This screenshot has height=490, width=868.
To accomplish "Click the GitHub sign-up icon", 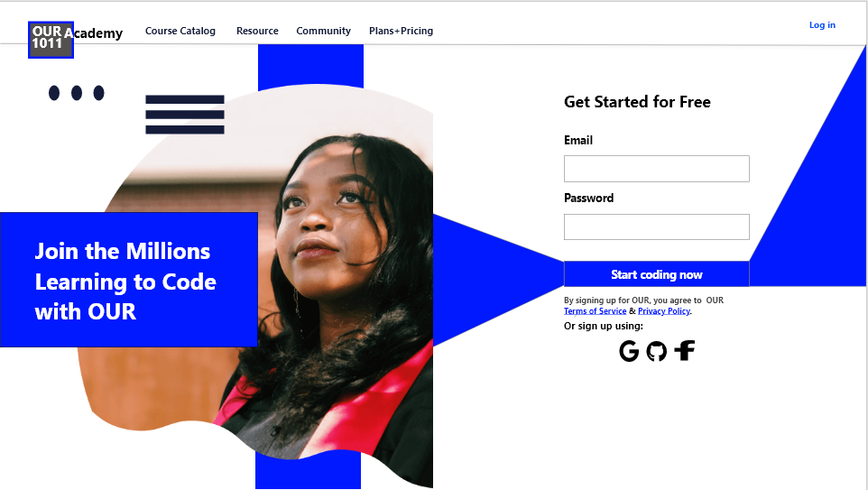I will click(x=657, y=351).
